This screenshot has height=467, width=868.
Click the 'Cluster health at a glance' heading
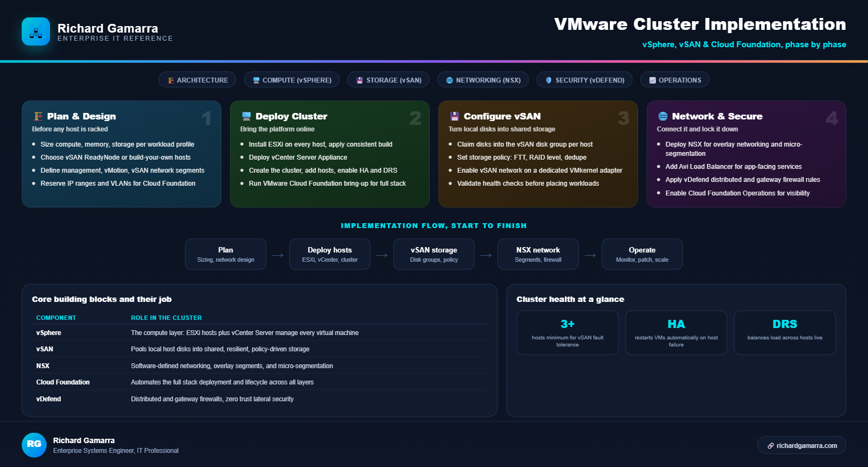570,299
